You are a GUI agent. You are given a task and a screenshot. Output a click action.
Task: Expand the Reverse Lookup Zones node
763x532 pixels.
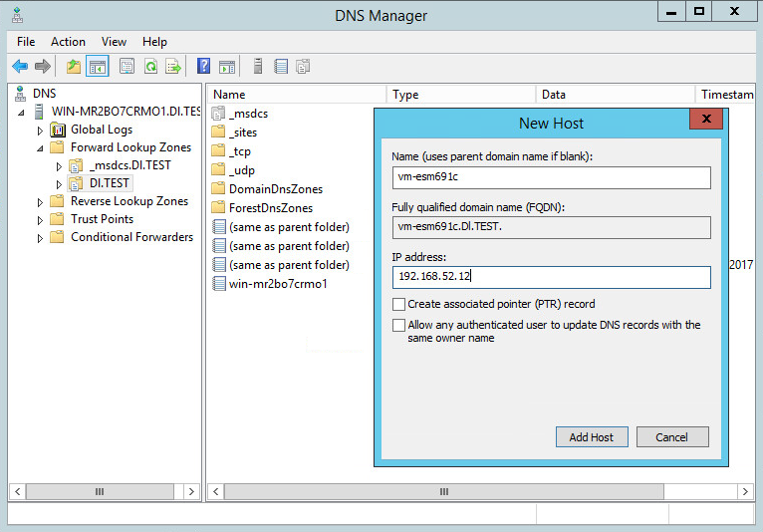41,202
